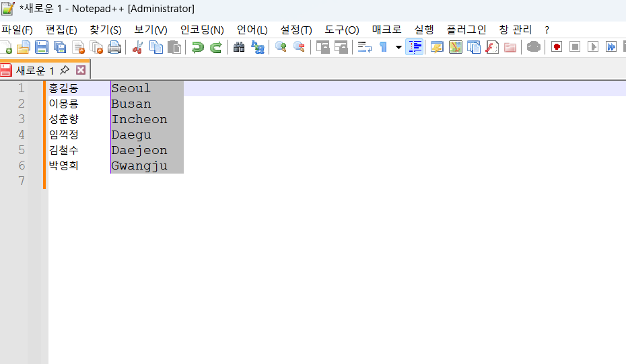Screen dimensions: 626x364
Task: Create a new document with the New icon
Action: 5,47
